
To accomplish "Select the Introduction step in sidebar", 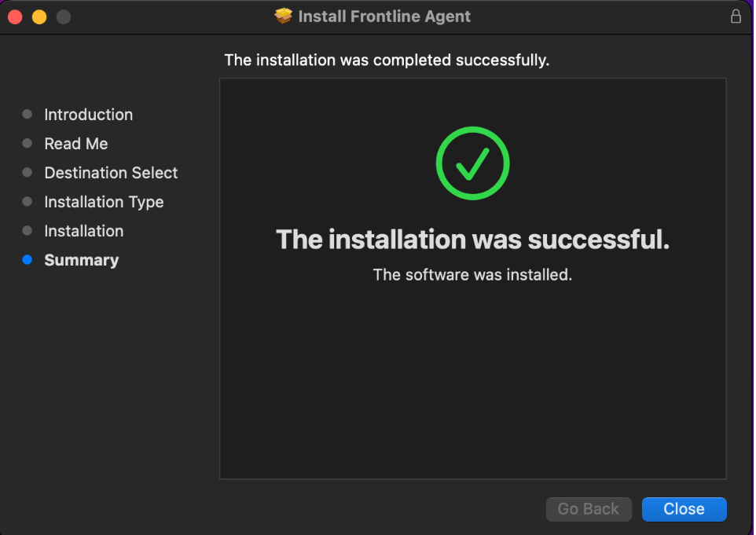I will point(88,115).
